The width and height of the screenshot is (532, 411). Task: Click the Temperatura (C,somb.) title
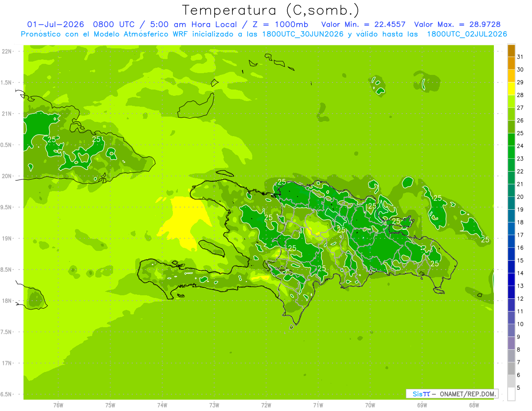point(271,10)
